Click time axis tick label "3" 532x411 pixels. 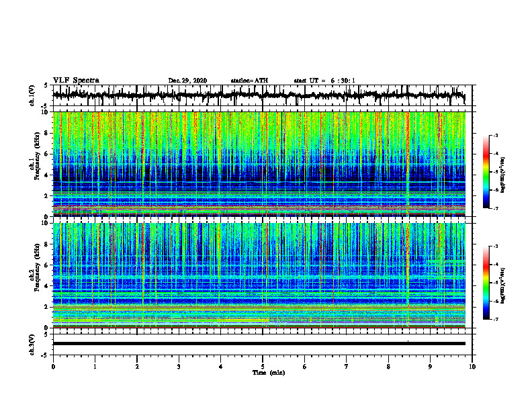coord(179,367)
